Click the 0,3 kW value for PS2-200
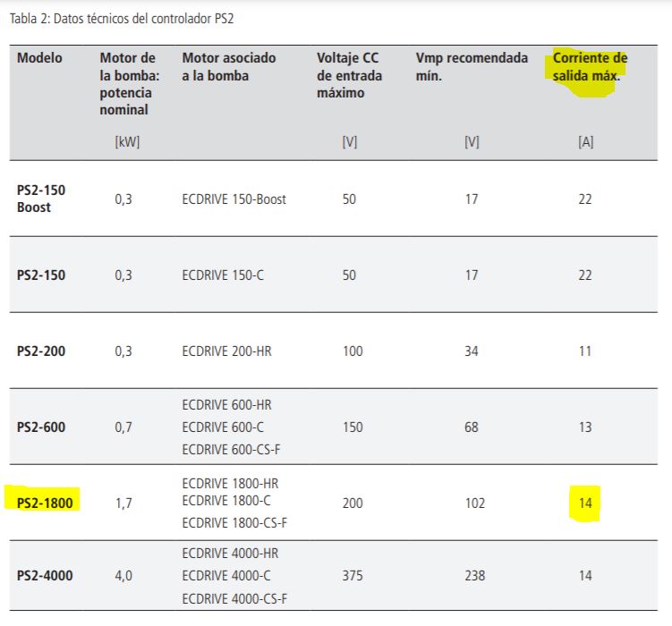 123,351
